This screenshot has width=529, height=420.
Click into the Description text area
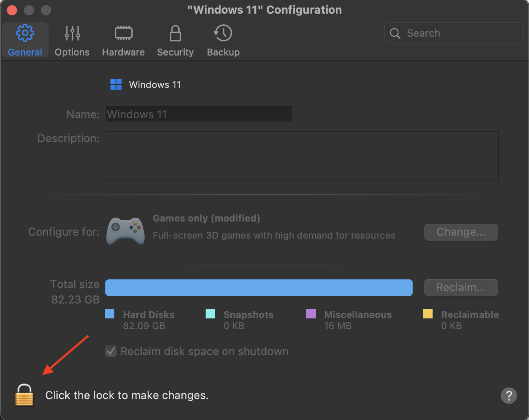[x=302, y=156]
